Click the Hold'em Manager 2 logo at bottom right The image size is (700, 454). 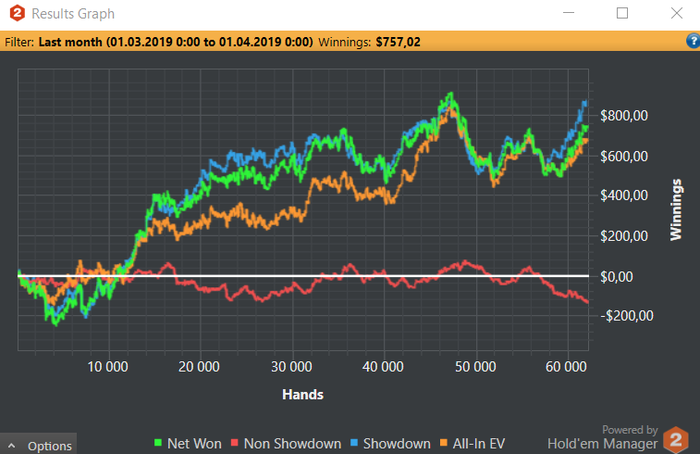675,440
